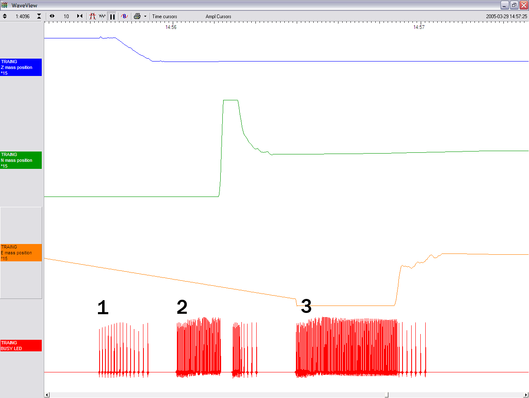
Task: Select the orange E mass position channel label
Action: [21, 253]
